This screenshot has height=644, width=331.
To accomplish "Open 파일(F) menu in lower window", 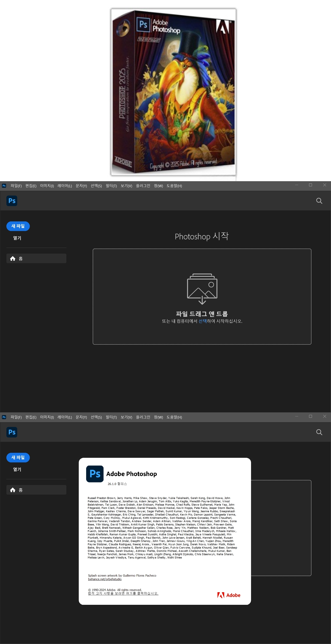I will pos(16,417).
